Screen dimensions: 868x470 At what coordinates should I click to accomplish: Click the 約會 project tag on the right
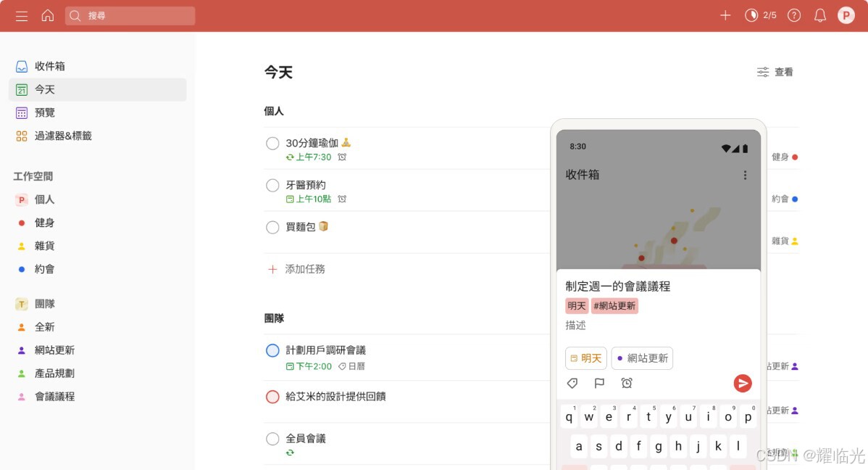pyautogui.click(x=785, y=199)
